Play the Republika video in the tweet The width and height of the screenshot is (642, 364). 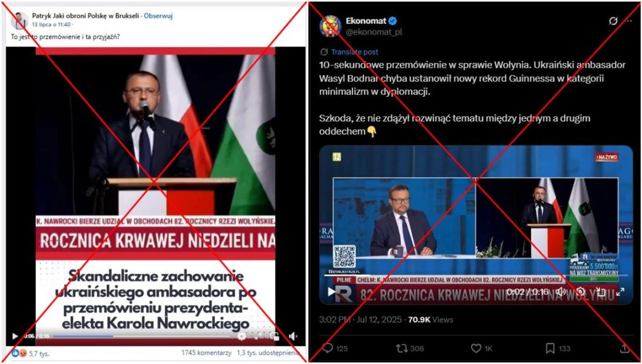(332, 292)
